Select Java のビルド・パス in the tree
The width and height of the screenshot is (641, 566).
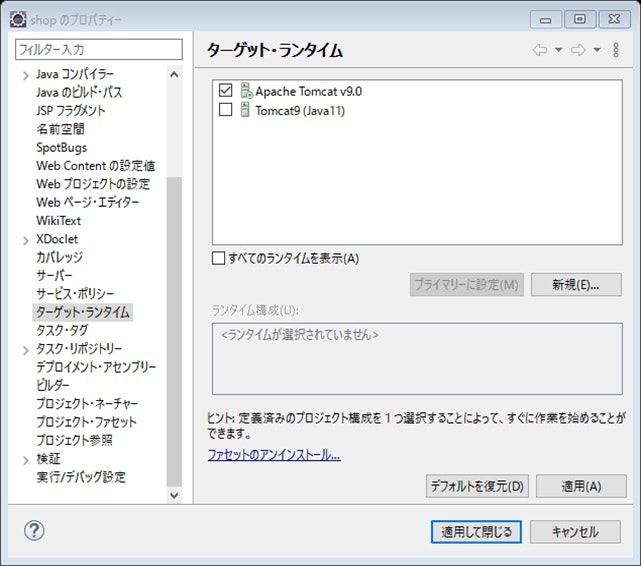click(79, 92)
